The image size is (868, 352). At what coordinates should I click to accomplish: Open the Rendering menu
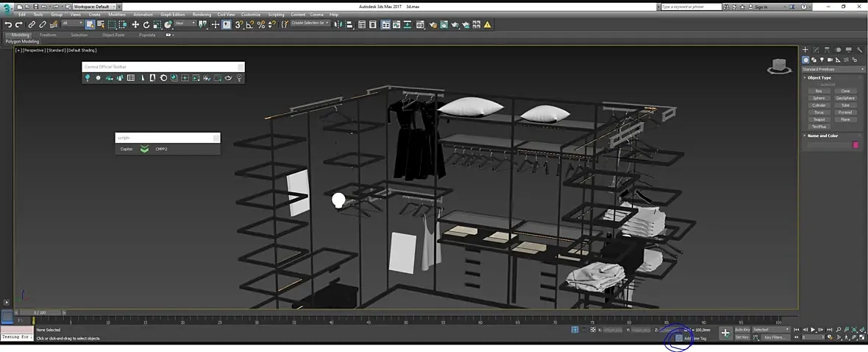click(x=202, y=15)
